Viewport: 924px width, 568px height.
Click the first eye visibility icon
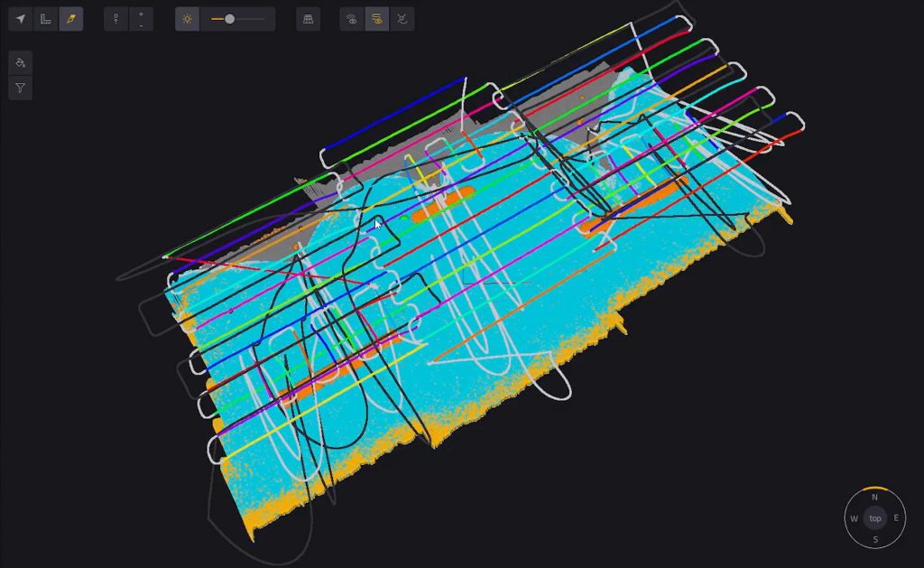(351, 18)
